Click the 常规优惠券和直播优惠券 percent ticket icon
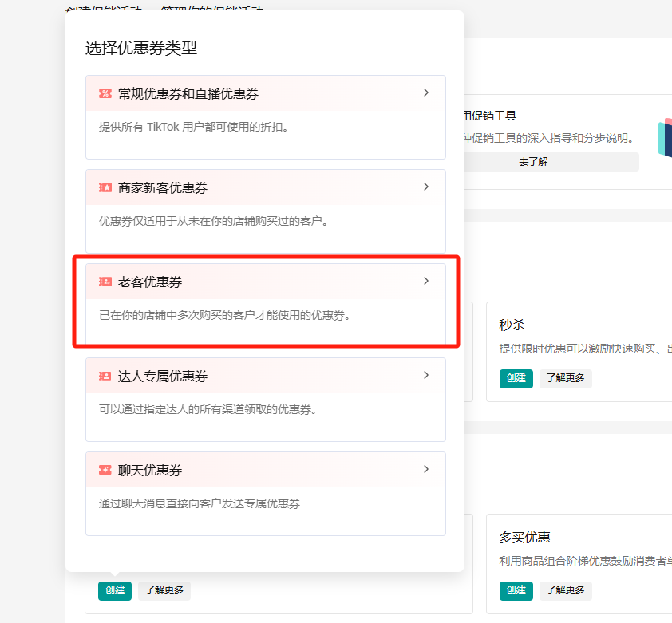This screenshot has width=672, height=623. 105,94
